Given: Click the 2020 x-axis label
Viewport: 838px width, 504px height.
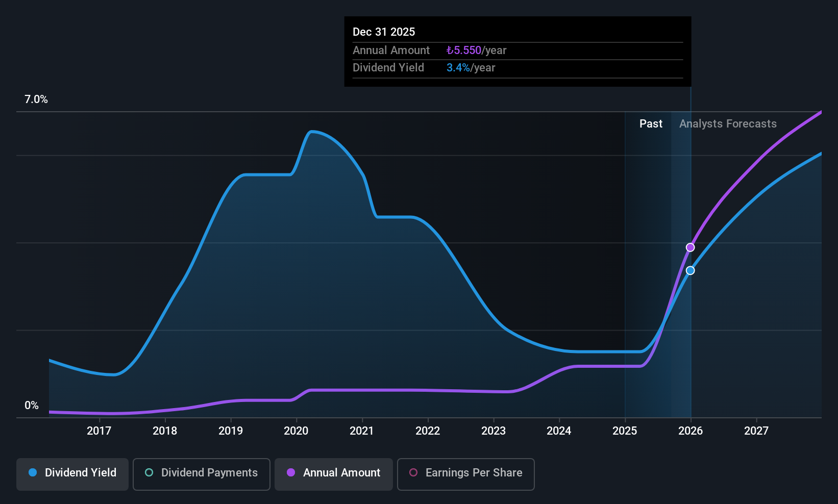Looking at the screenshot, I should 296,431.
